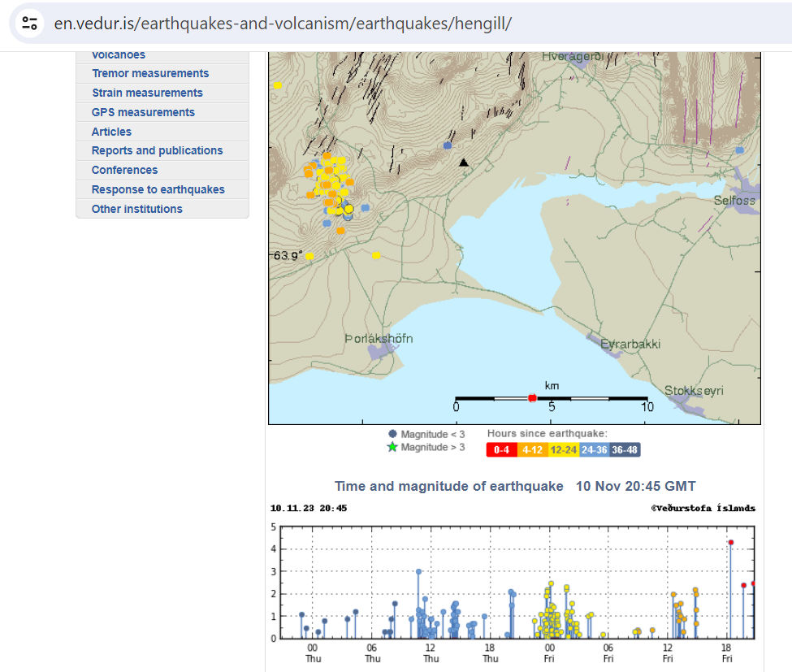The height and width of the screenshot is (672, 792).
Task: Open the Conferences link
Action: click(x=124, y=170)
